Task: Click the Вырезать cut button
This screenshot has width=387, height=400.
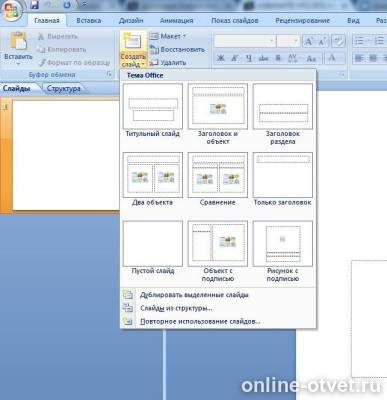Action: pyautogui.click(x=58, y=36)
